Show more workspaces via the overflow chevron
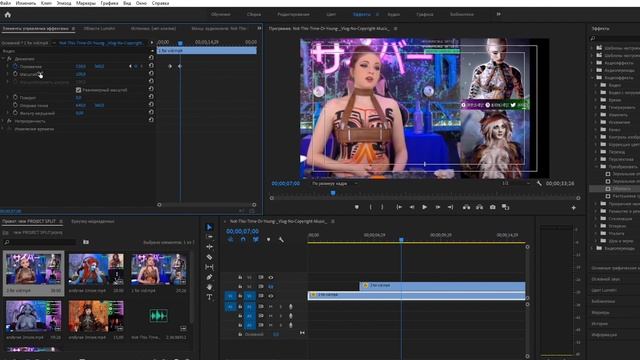The image size is (640, 360). 499,14
